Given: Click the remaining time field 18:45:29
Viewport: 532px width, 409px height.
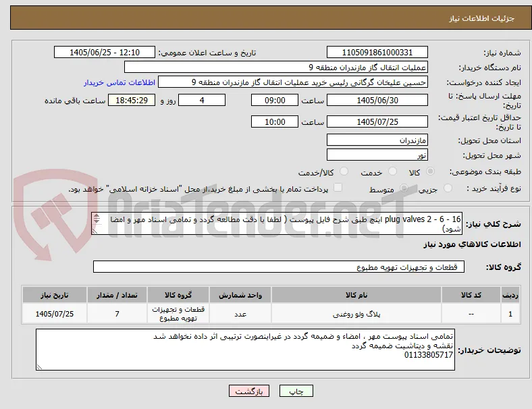Looking at the screenshot, I should 132,100.
